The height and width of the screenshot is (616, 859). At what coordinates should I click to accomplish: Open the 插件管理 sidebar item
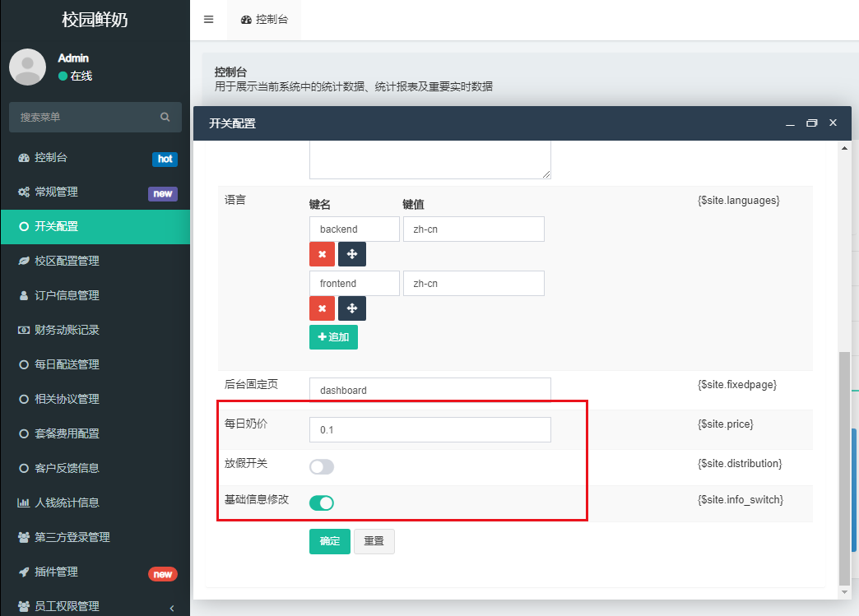(56, 572)
